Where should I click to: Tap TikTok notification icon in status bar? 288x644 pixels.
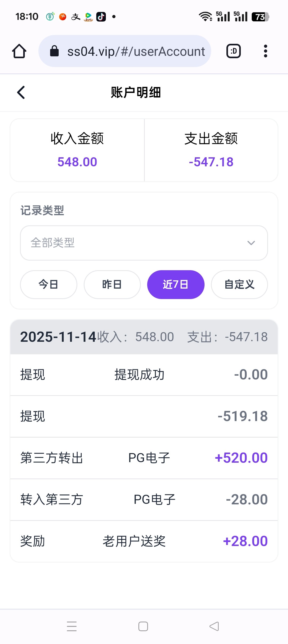tap(101, 17)
